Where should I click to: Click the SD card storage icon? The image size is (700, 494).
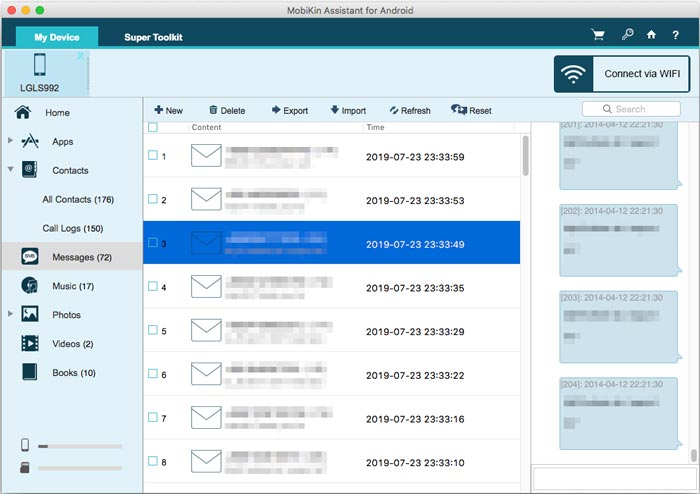[25, 468]
